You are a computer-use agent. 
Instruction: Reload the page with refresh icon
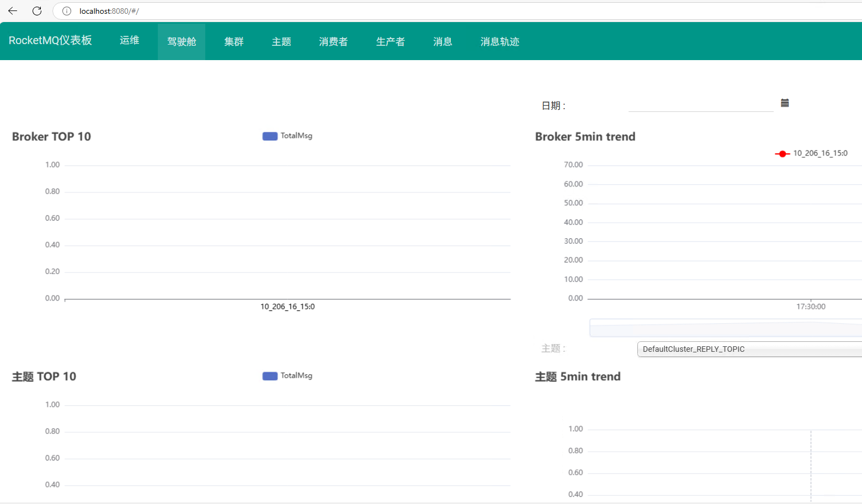(x=37, y=11)
